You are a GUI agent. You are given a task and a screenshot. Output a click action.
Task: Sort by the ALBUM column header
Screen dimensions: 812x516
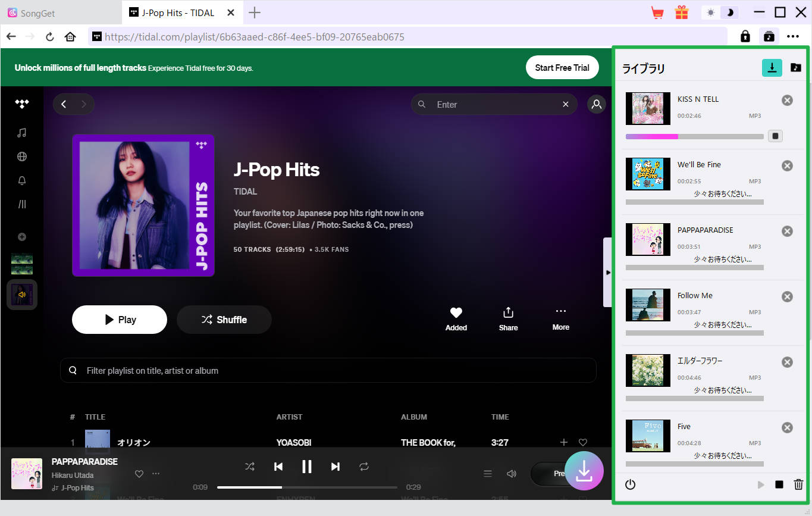click(414, 417)
